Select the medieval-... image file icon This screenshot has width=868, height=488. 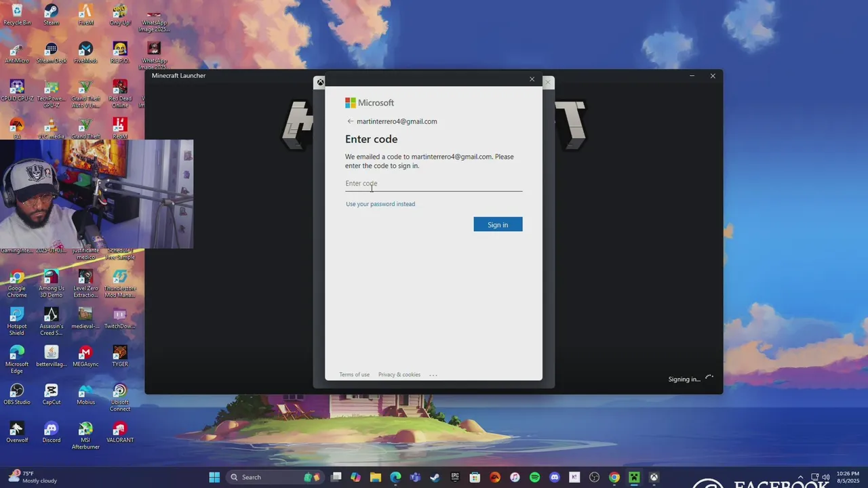(85, 319)
